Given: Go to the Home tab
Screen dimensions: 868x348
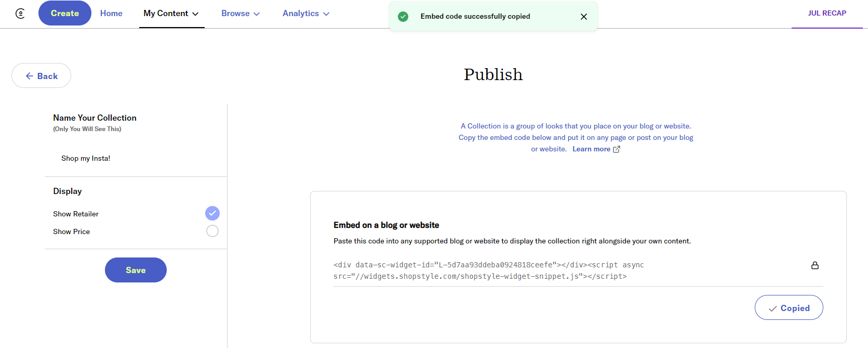Looking at the screenshot, I should [111, 14].
